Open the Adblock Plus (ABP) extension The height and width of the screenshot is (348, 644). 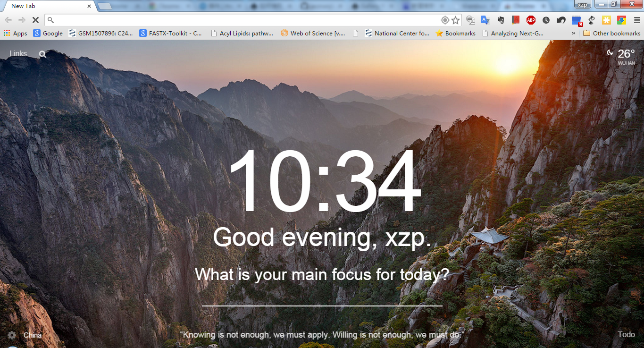[x=531, y=20]
